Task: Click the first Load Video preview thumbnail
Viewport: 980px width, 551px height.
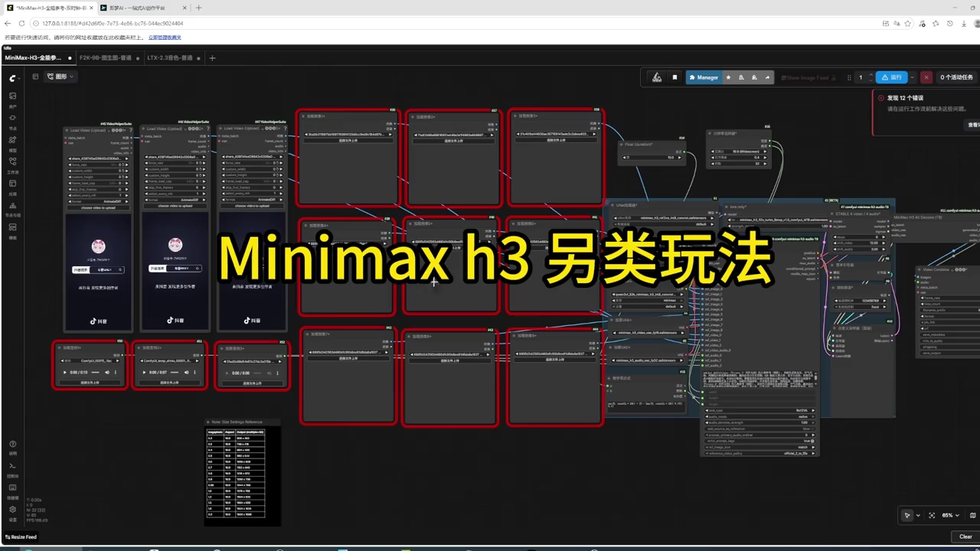Action: pos(97,272)
